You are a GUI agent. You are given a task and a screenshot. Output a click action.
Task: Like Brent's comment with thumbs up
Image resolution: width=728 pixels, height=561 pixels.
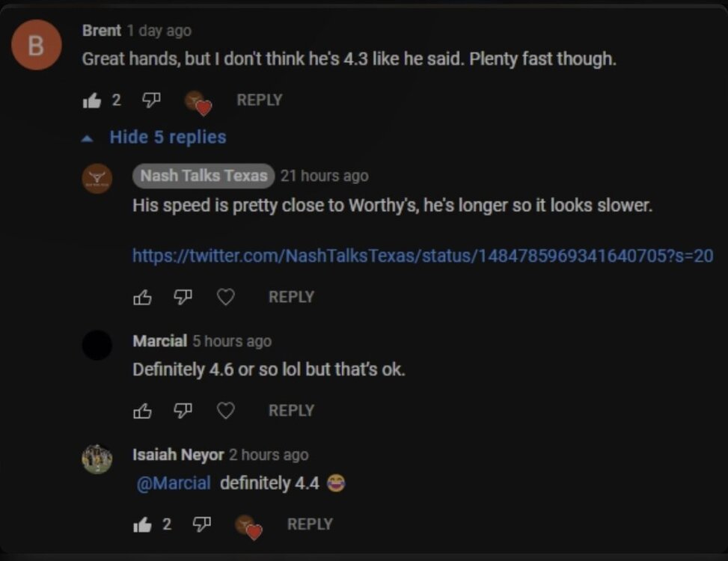pyautogui.click(x=91, y=100)
